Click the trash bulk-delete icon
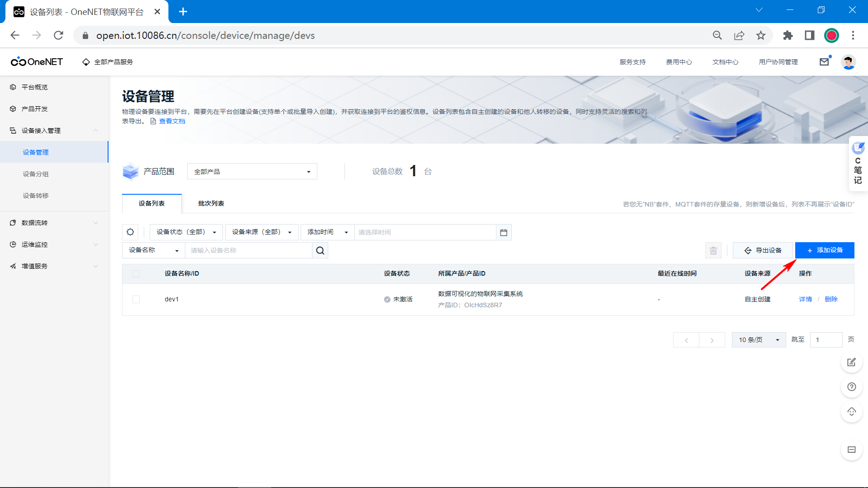 (713, 250)
